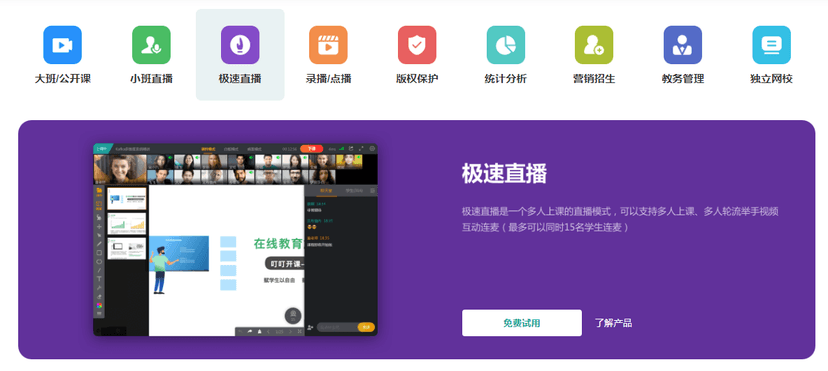Click the yellow send button in chat
The image size is (828, 371).
click(x=366, y=327)
